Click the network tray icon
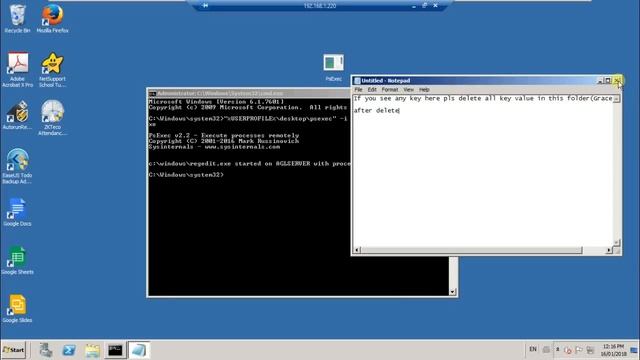640x360 pixels. click(590, 350)
